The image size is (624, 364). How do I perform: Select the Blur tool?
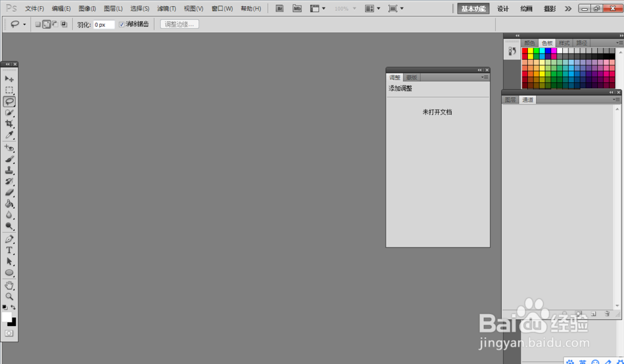[9, 215]
